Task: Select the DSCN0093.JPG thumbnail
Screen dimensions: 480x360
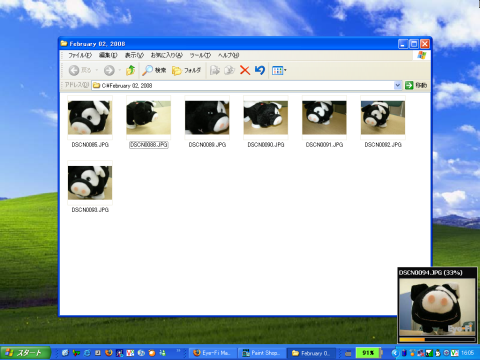Action: (90, 183)
